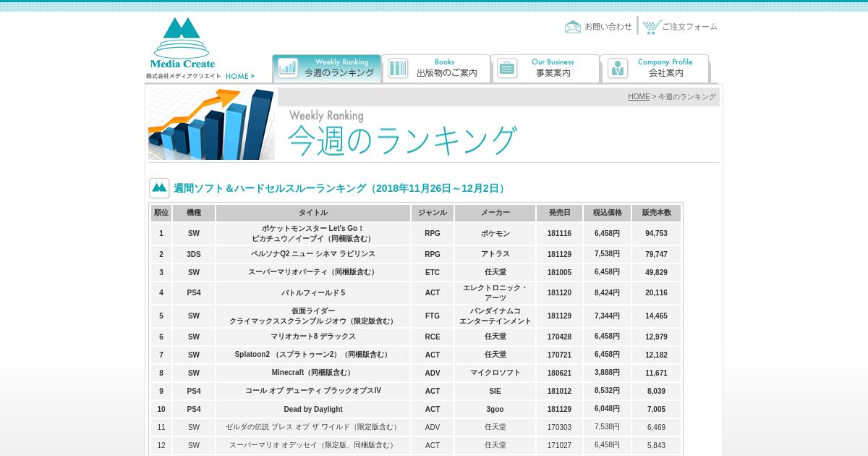Click the shopping cart order icon
868x456 pixels.
[x=652, y=27]
